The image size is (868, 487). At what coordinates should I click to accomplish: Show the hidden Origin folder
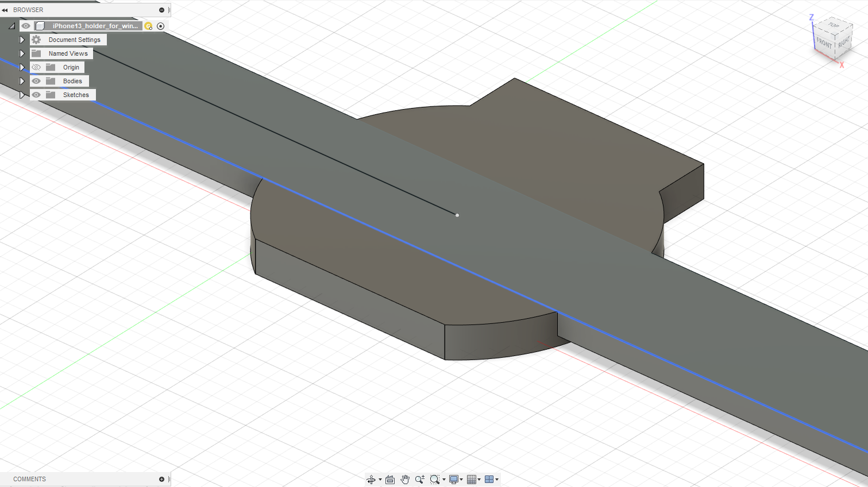(36, 67)
